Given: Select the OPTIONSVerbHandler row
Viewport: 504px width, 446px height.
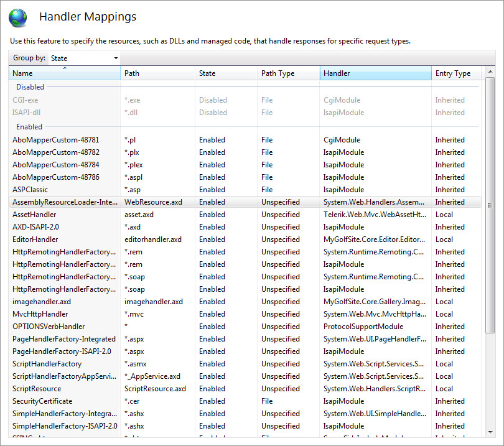Looking at the screenshot, I should 245,327.
